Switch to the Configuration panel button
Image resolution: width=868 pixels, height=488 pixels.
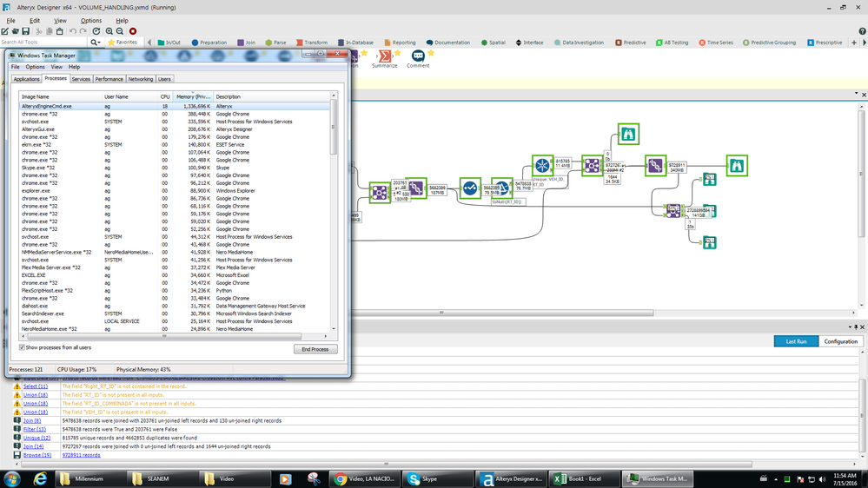coord(840,341)
